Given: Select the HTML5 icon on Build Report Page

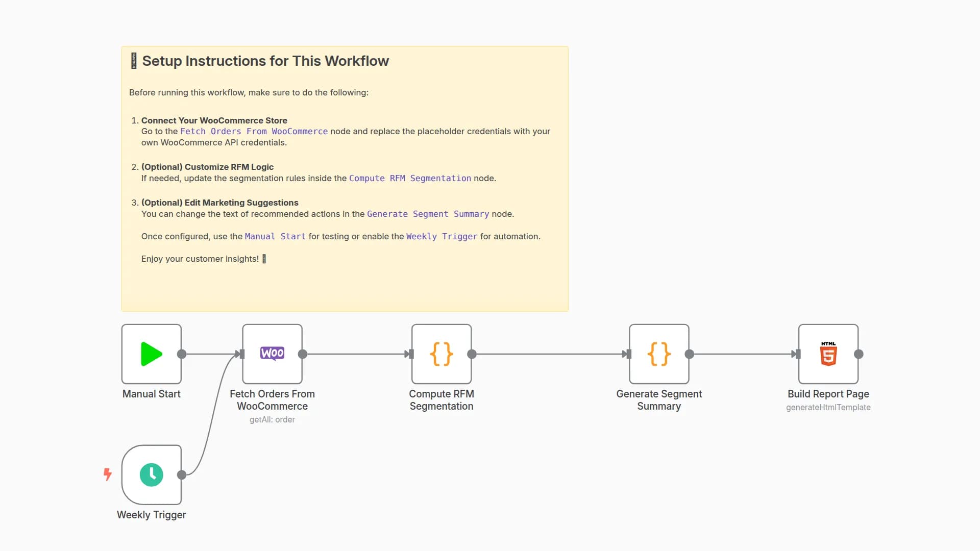Looking at the screenshot, I should pos(828,354).
